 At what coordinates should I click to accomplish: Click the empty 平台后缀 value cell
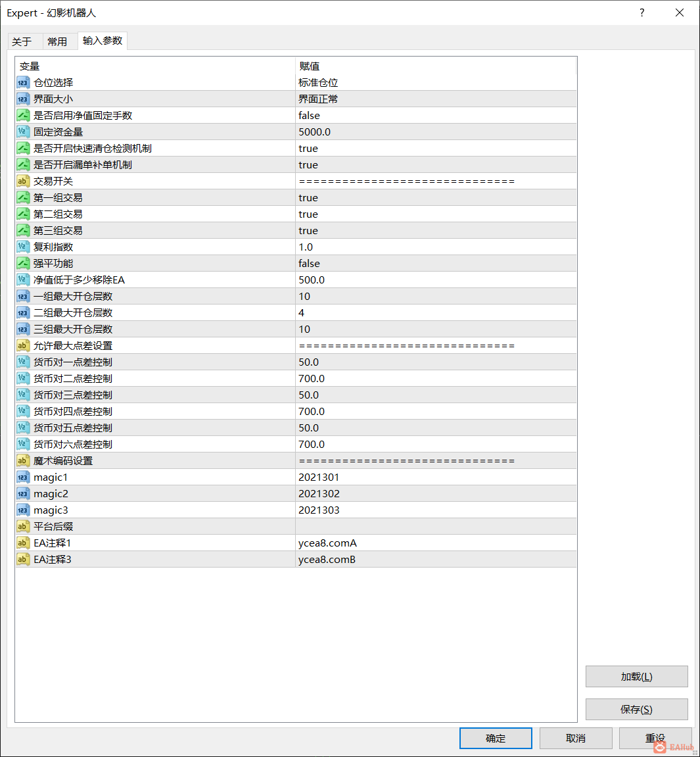click(436, 526)
